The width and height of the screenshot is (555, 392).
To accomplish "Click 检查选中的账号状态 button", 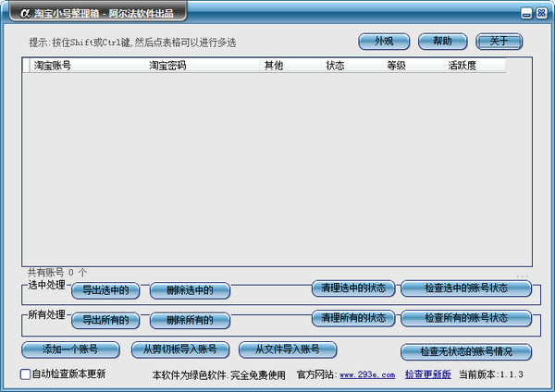I will [466, 288].
